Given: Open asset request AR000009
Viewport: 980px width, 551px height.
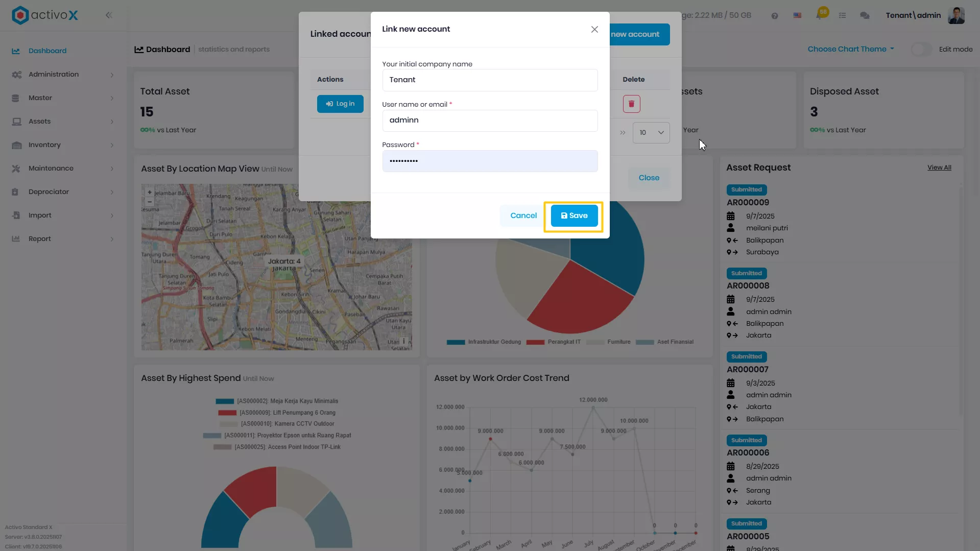Looking at the screenshot, I should (x=748, y=203).
